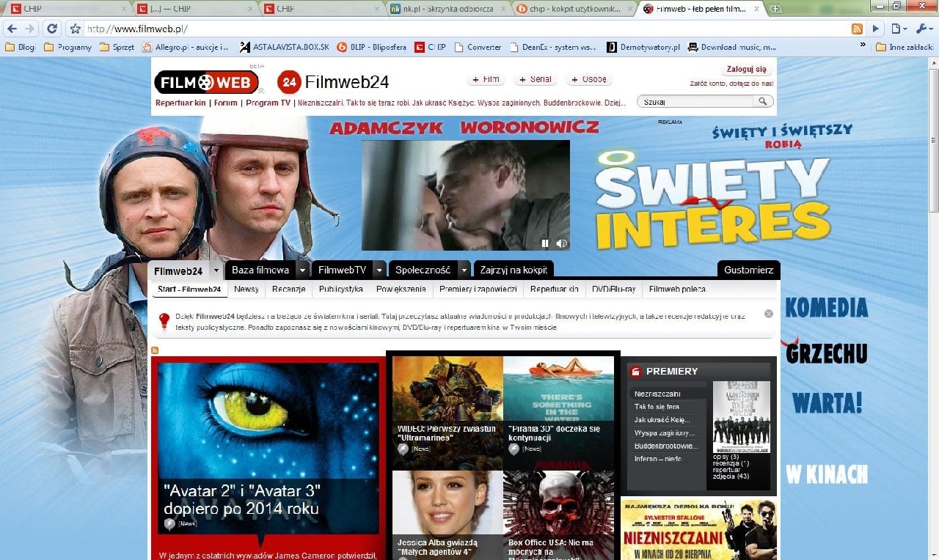
Task: Select Niezniszczalni in Premiery list
Action: click(x=657, y=394)
